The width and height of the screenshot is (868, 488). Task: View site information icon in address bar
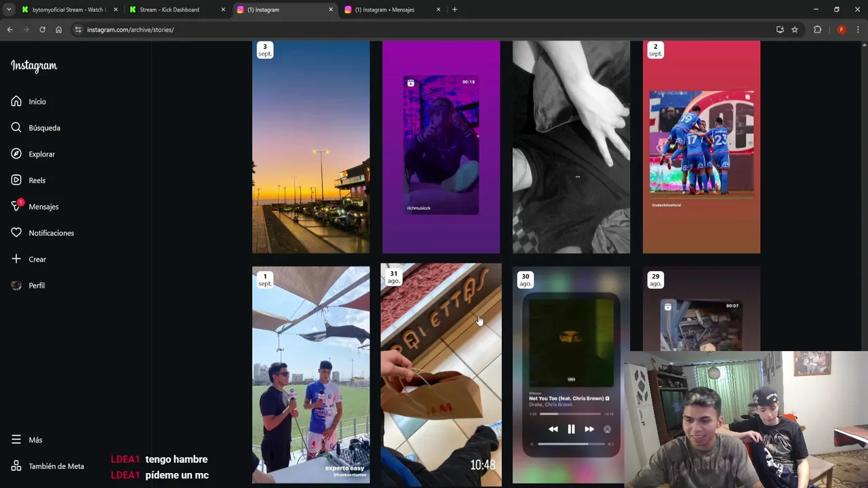(x=78, y=30)
